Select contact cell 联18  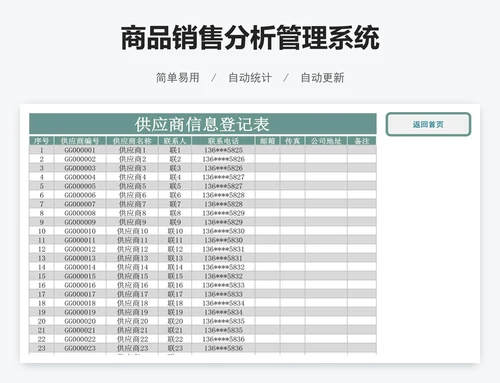click(x=175, y=303)
